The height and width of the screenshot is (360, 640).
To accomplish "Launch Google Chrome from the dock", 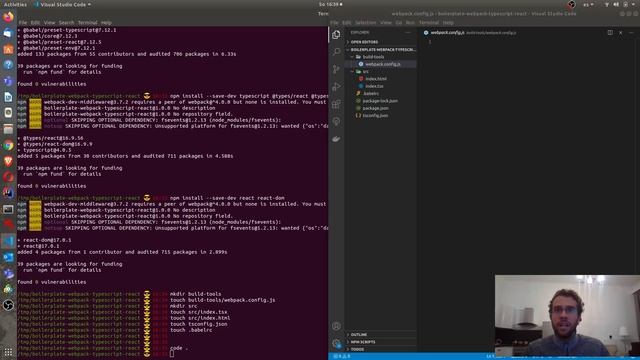I will point(8,145).
